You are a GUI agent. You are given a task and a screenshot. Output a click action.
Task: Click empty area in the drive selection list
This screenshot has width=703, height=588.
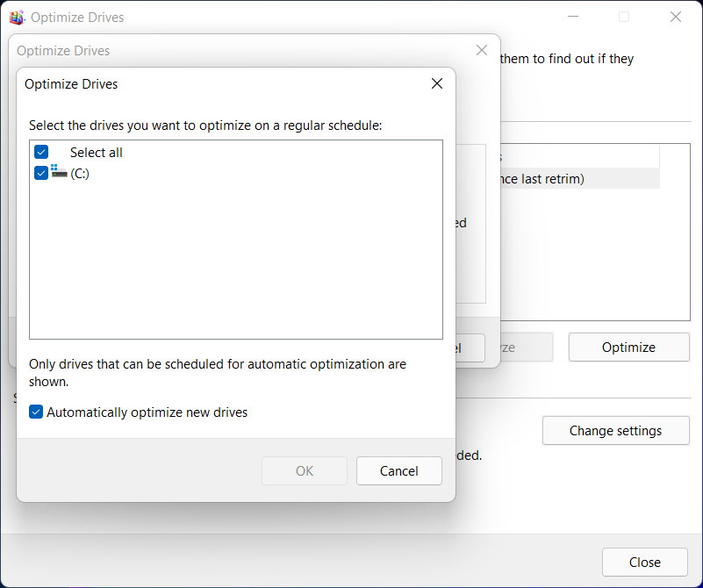tap(235, 263)
